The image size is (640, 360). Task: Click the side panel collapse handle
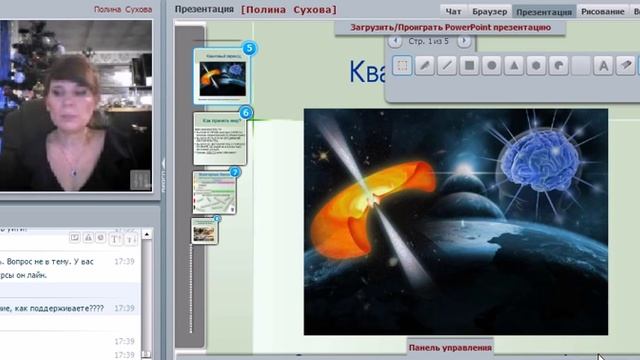[x=163, y=176]
